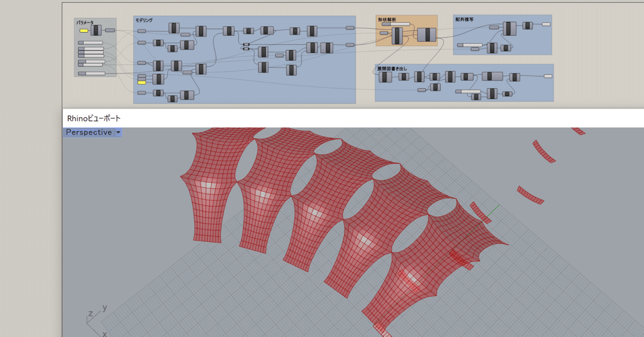
Task: Click the Rhinoビューポート heading text
Action: point(94,119)
